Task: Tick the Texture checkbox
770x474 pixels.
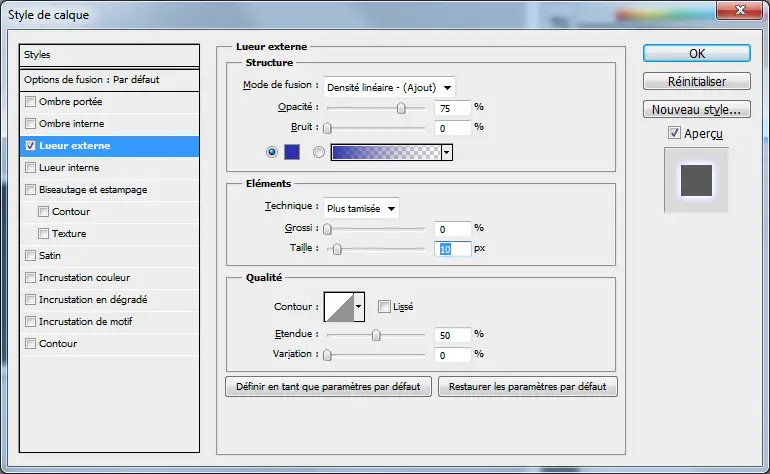Action: coord(43,233)
